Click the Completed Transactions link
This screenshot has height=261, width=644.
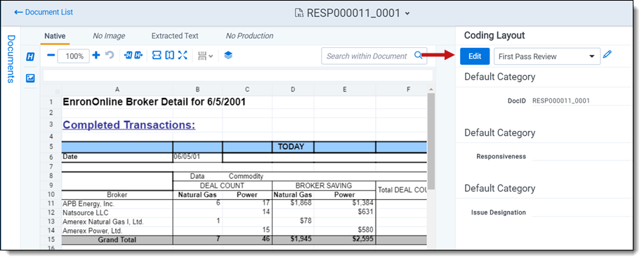(x=129, y=125)
